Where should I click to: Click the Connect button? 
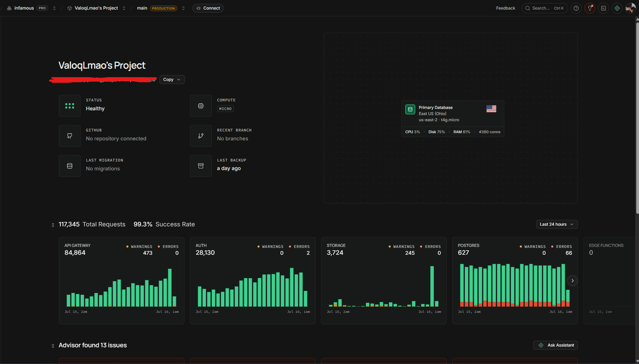click(208, 8)
